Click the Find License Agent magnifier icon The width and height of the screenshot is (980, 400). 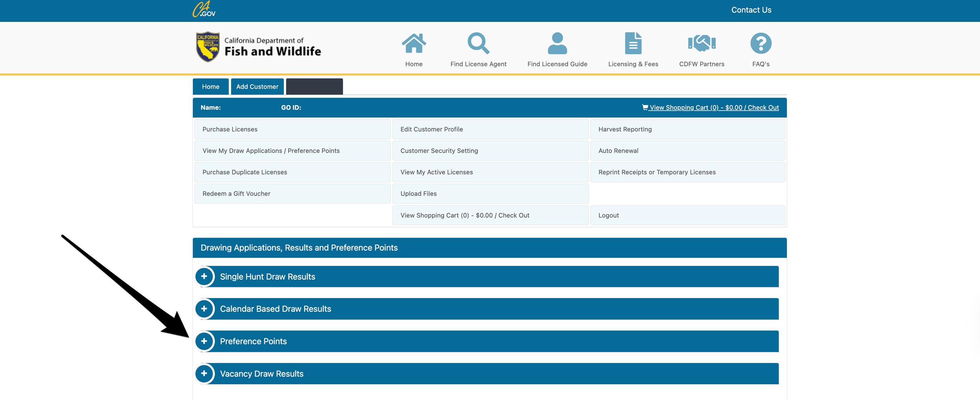coord(478,44)
